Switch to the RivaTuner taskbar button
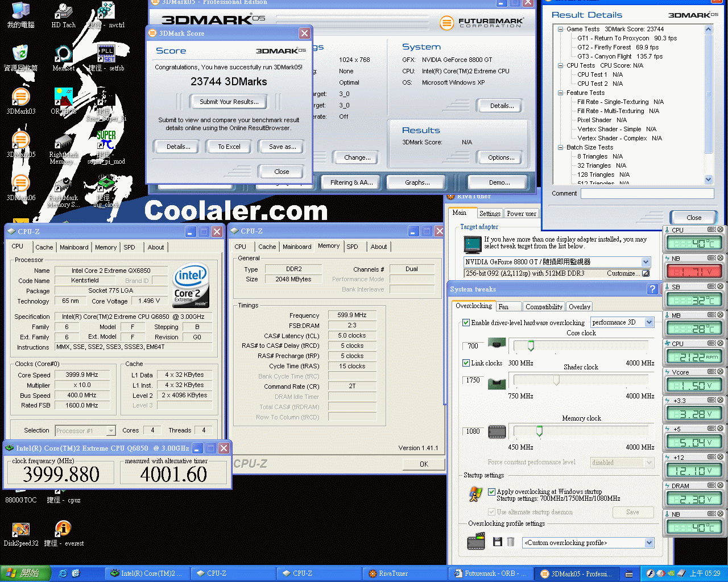The height and width of the screenshot is (582, 728). click(x=404, y=573)
